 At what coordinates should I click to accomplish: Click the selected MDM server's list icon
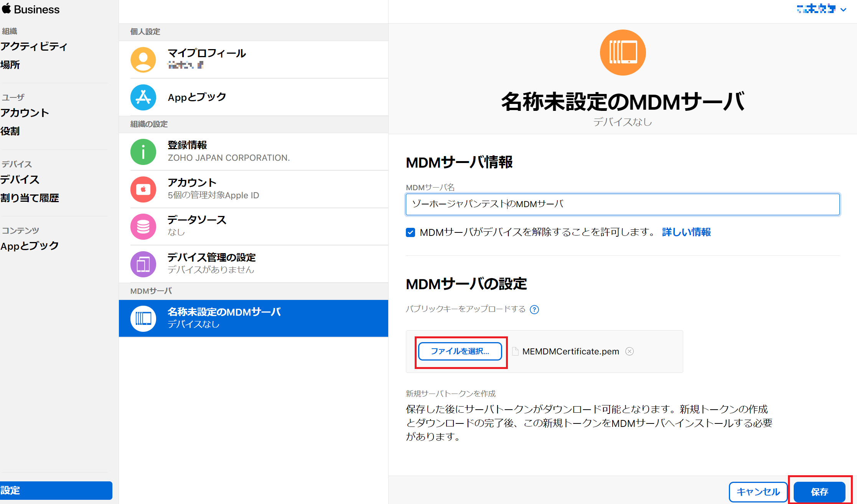coord(143,318)
